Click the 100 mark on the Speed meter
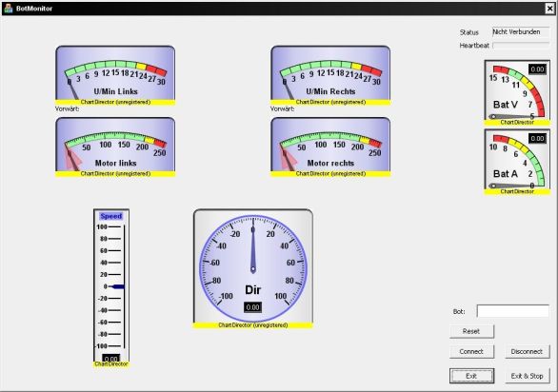 102,227
